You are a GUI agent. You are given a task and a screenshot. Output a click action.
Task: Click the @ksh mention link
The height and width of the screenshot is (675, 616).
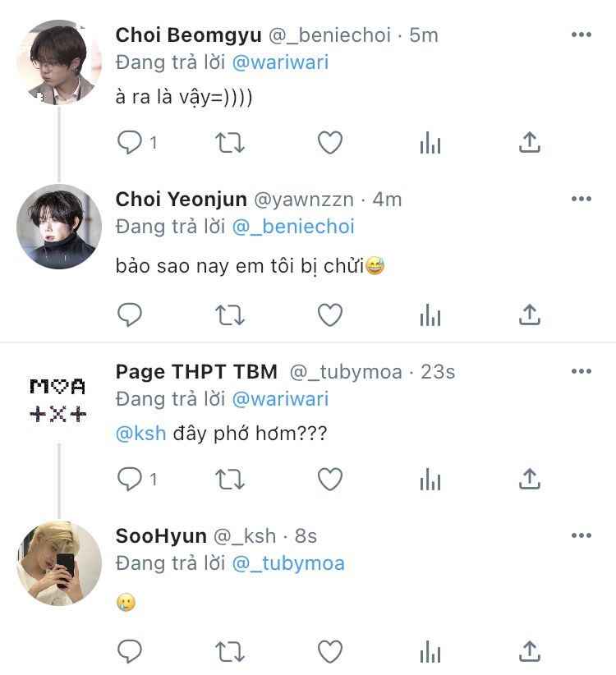click(x=140, y=433)
